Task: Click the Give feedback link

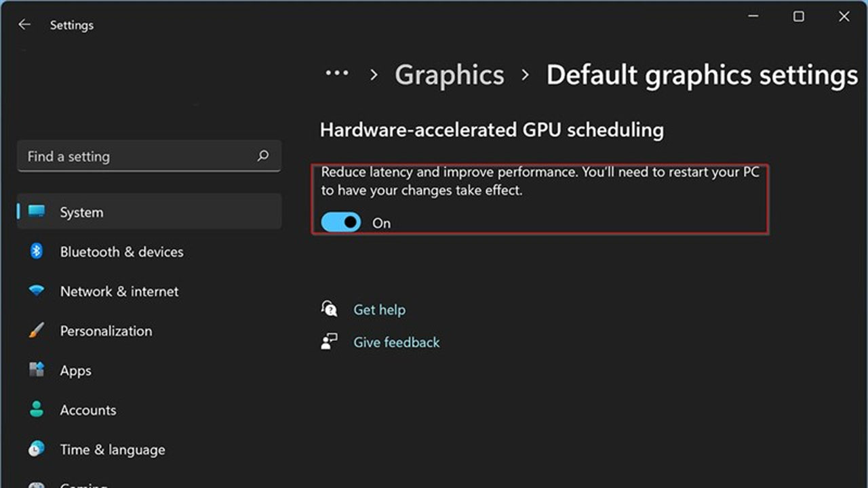Action: (396, 342)
